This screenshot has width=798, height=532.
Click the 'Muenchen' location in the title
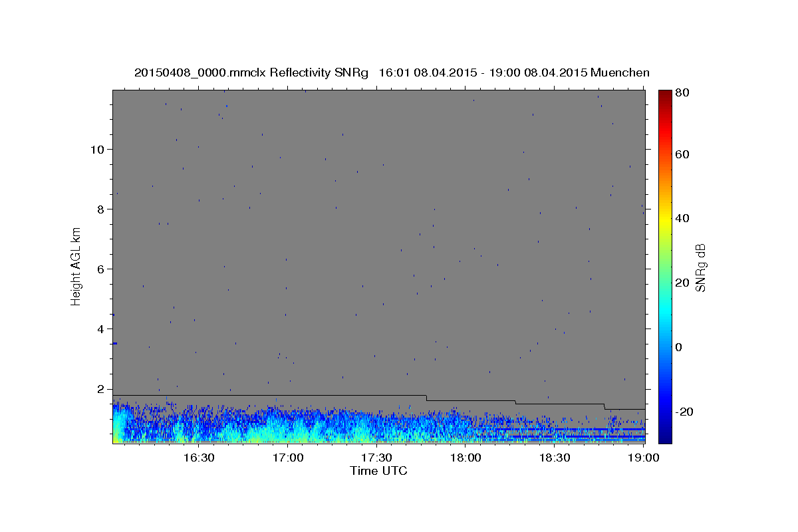[620, 72]
